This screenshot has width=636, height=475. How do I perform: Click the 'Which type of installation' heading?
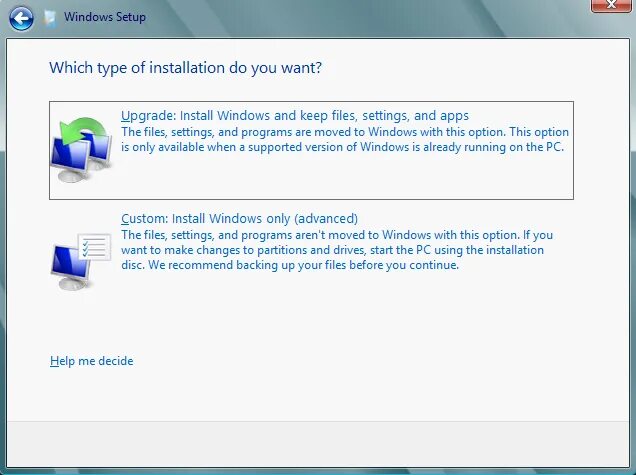[186, 68]
